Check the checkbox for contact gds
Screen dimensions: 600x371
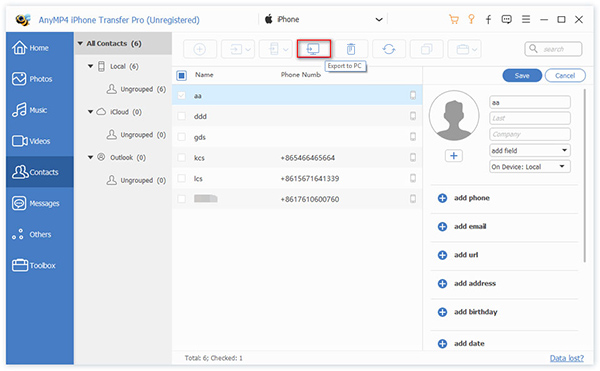(x=182, y=137)
